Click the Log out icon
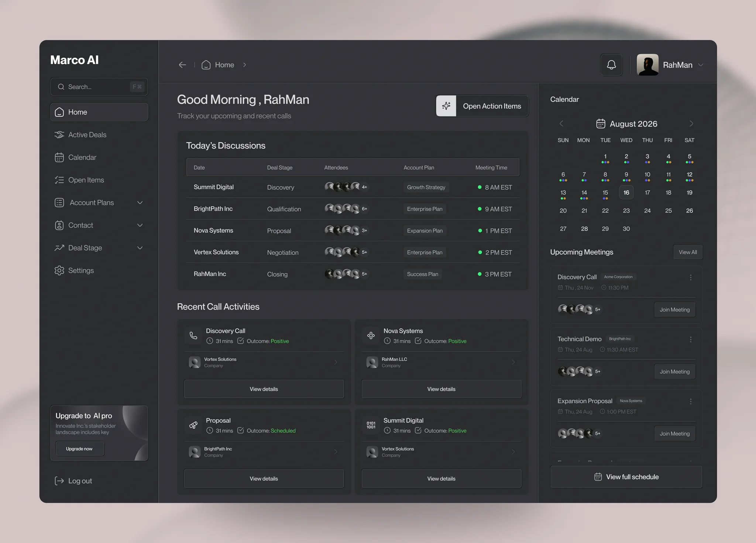Viewport: 756px width, 543px height. pos(59,481)
